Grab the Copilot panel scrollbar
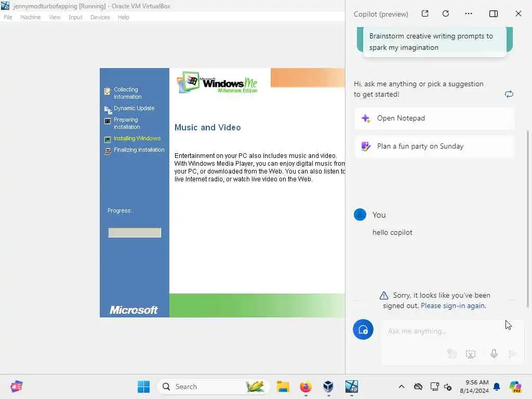The image size is (532, 399). (x=528, y=219)
